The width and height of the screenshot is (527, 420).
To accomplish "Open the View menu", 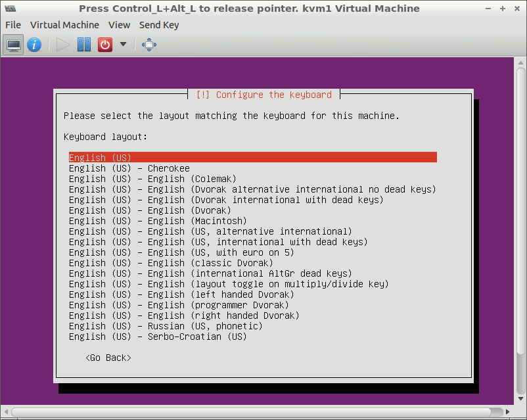I will pos(119,25).
